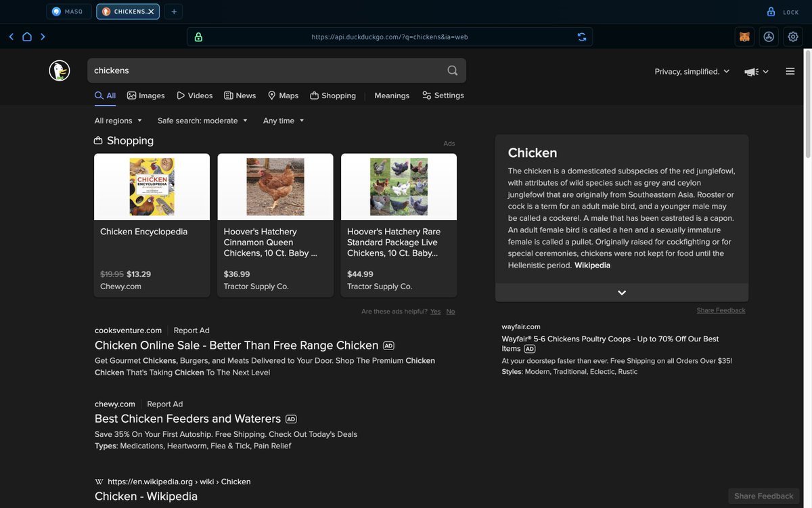Answer Yes to are these ads helpful
Screen dimensions: 812x508
[x=435, y=312]
